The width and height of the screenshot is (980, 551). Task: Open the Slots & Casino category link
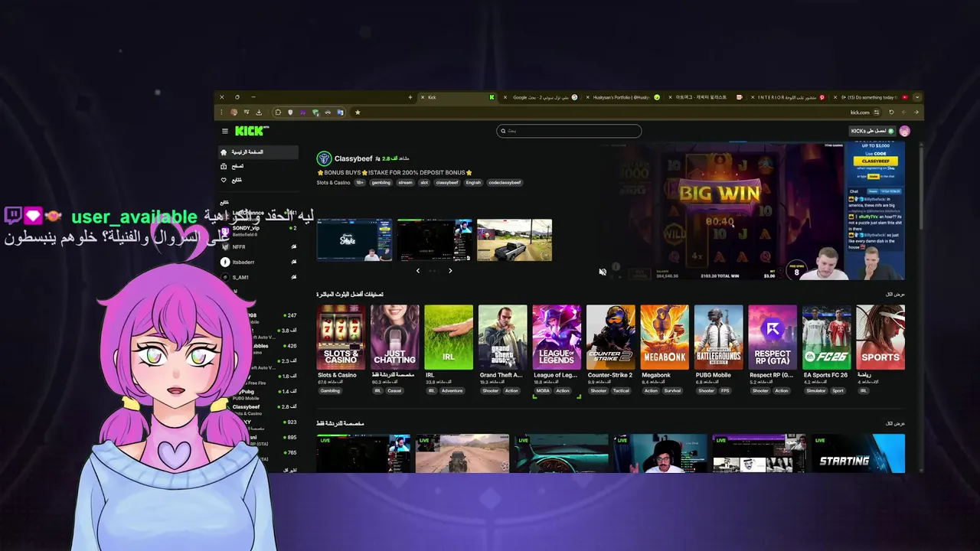click(333, 183)
